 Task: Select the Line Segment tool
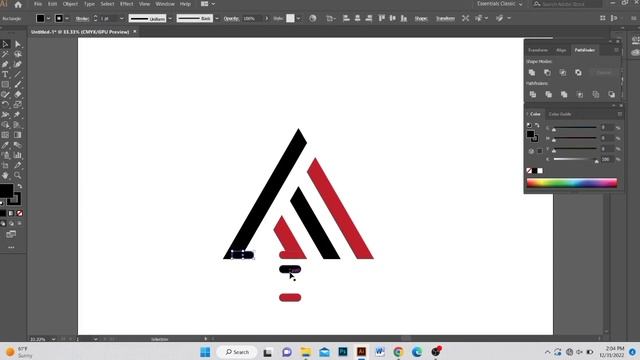point(18,74)
